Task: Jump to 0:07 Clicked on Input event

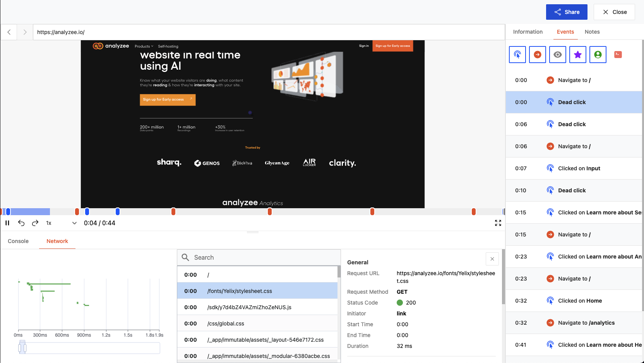Action: pos(574,168)
